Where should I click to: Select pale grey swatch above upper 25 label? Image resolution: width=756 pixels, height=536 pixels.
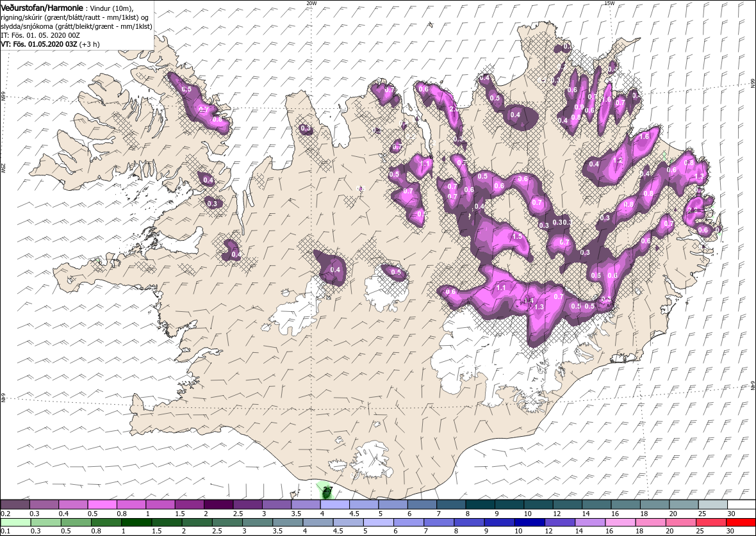pyautogui.click(x=712, y=505)
